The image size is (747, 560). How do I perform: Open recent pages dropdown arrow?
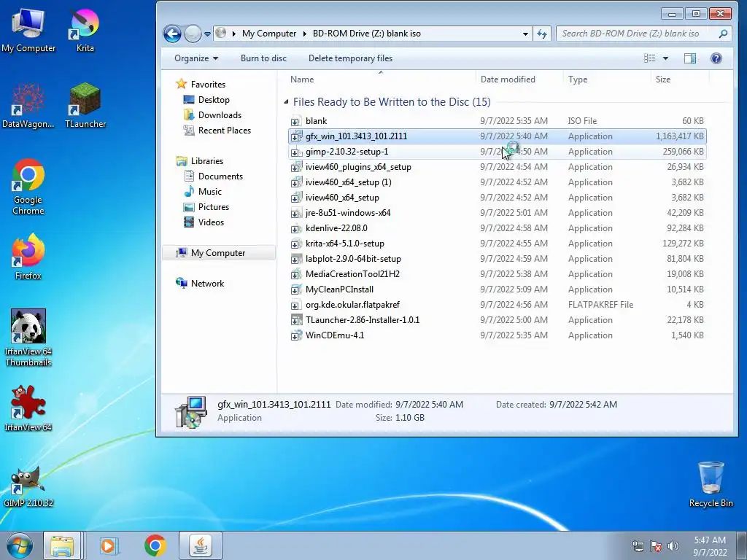tap(207, 34)
